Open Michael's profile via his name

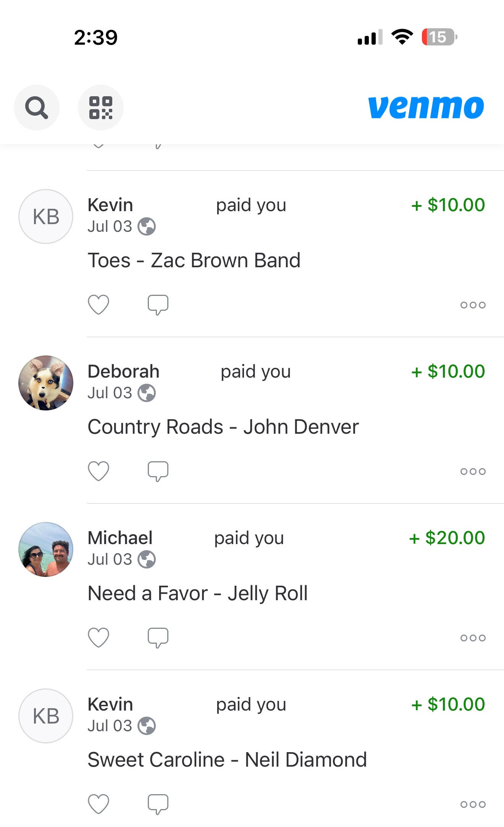click(x=120, y=538)
